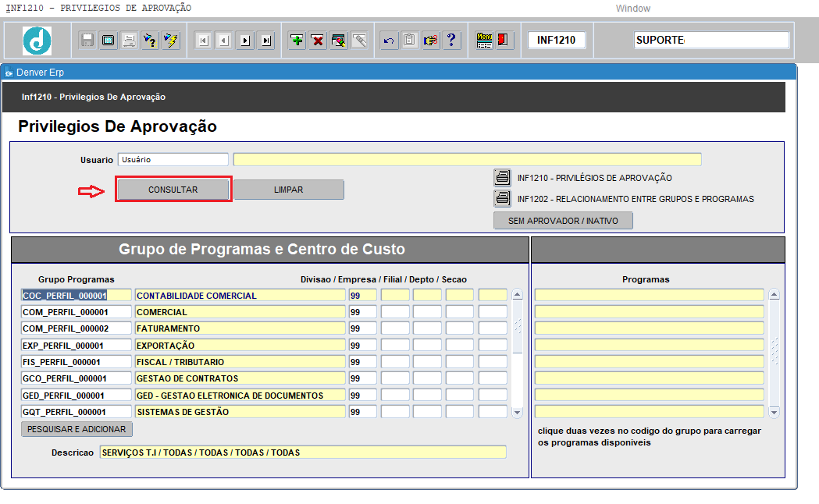Click SEM APROVADOR / INATIVO button
The image size is (819, 504).
[x=563, y=221]
